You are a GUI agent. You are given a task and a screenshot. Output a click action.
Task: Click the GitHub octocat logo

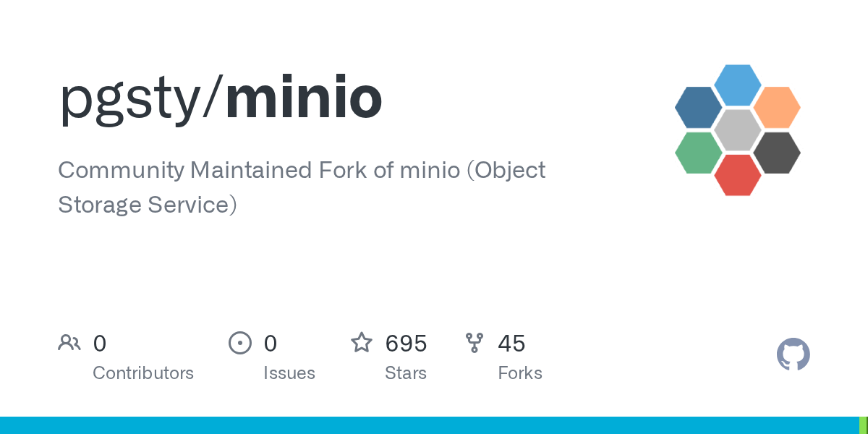pos(793,354)
